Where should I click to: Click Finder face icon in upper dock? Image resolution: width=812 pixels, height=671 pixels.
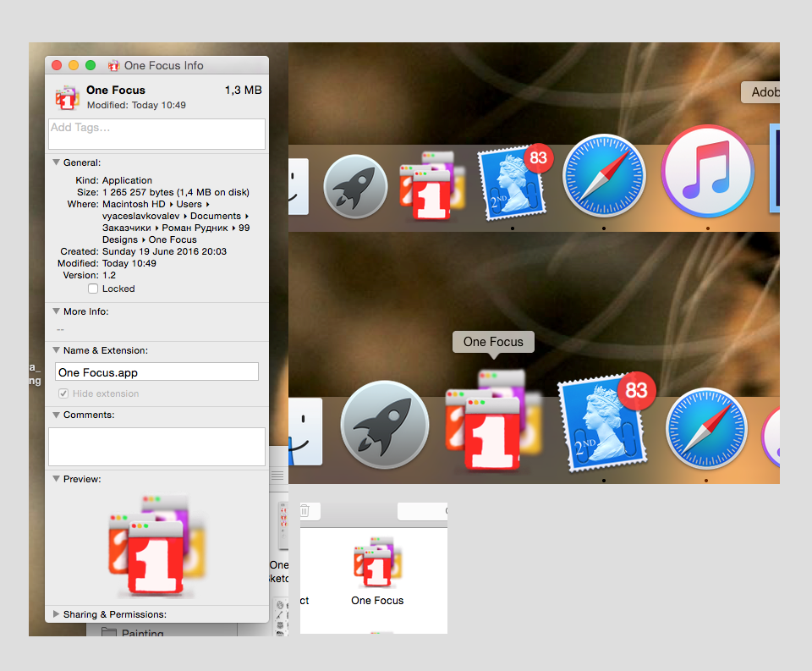click(x=299, y=186)
